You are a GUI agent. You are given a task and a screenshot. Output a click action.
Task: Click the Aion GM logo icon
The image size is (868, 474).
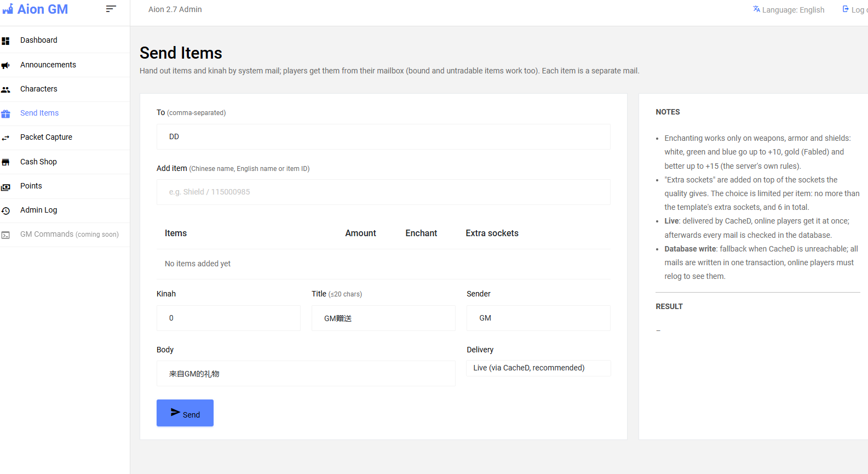pyautogui.click(x=8, y=9)
